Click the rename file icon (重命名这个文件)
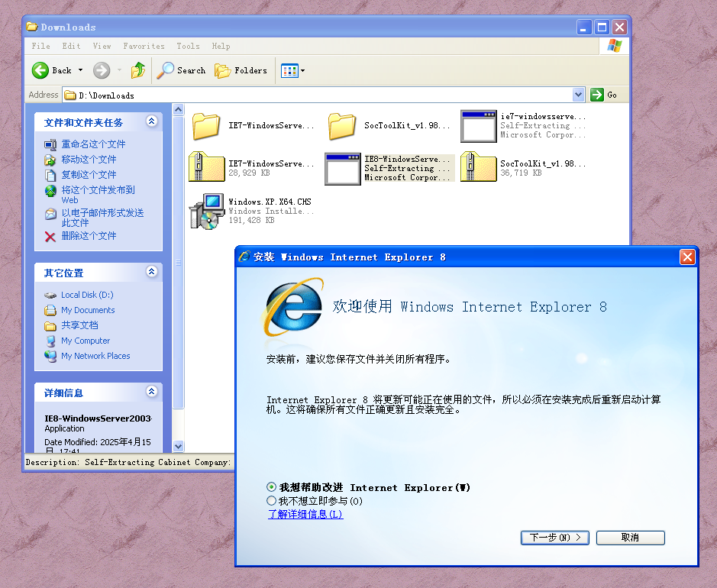The height and width of the screenshot is (588, 717). 50,144
